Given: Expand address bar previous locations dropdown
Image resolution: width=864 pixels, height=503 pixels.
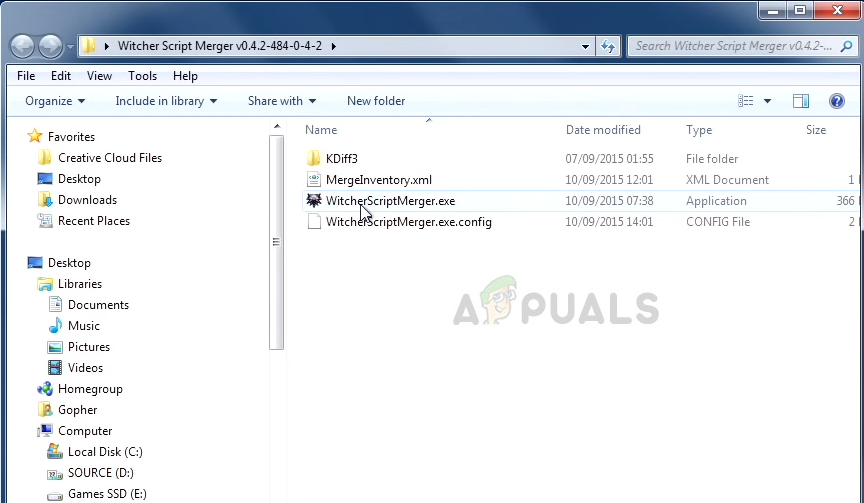Looking at the screenshot, I should pyautogui.click(x=585, y=47).
